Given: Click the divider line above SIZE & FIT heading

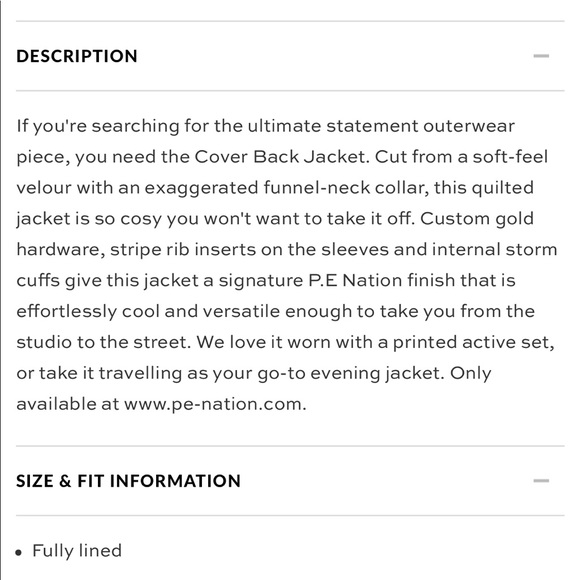Looking at the screenshot, I should (290, 446).
